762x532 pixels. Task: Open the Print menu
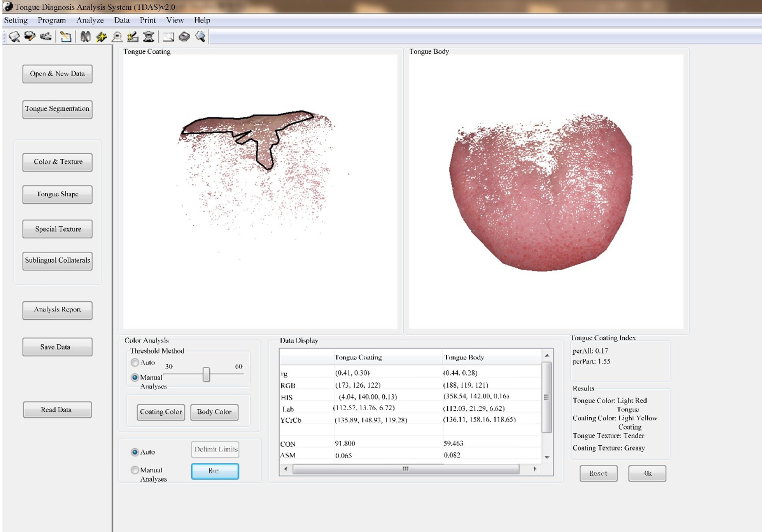(148, 20)
